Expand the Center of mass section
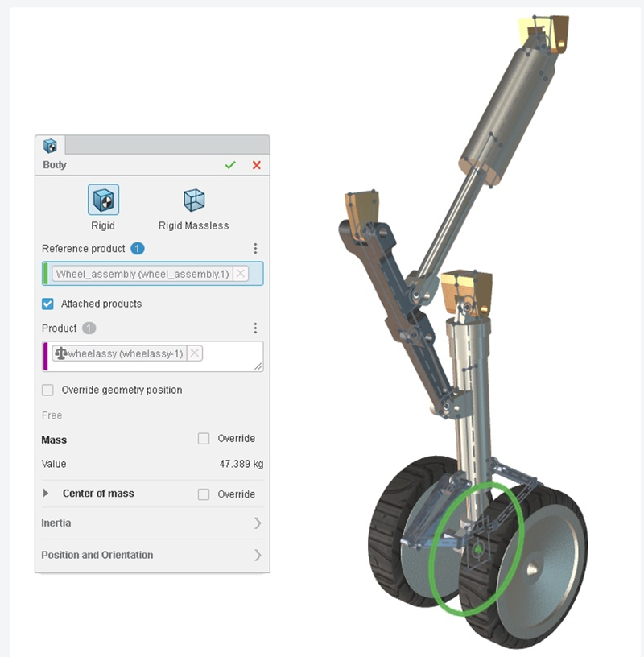The image size is (644, 657). [46, 494]
